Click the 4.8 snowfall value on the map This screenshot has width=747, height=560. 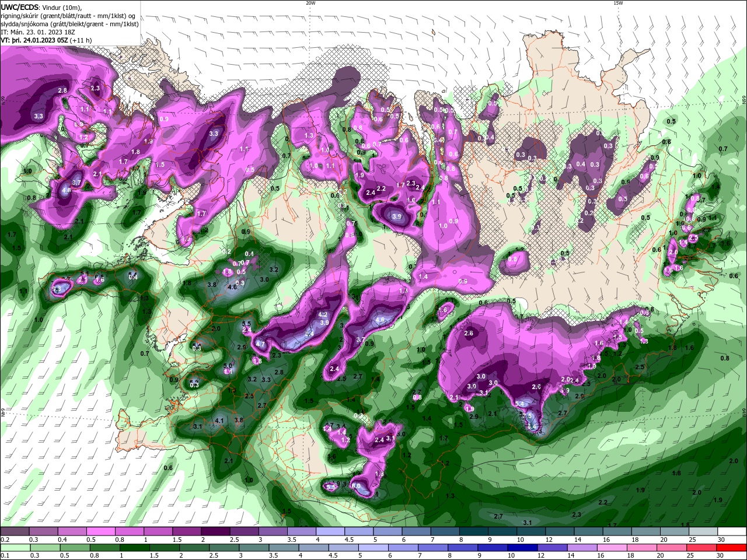coord(66,190)
